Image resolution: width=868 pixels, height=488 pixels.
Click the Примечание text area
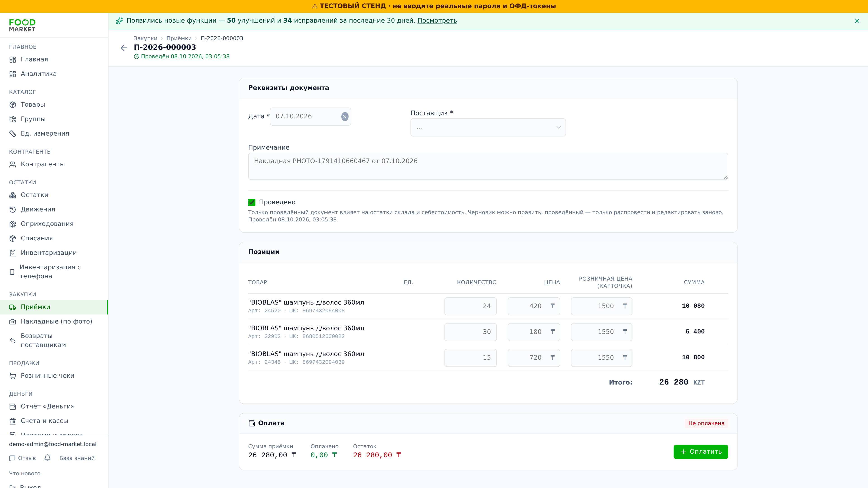point(488,166)
